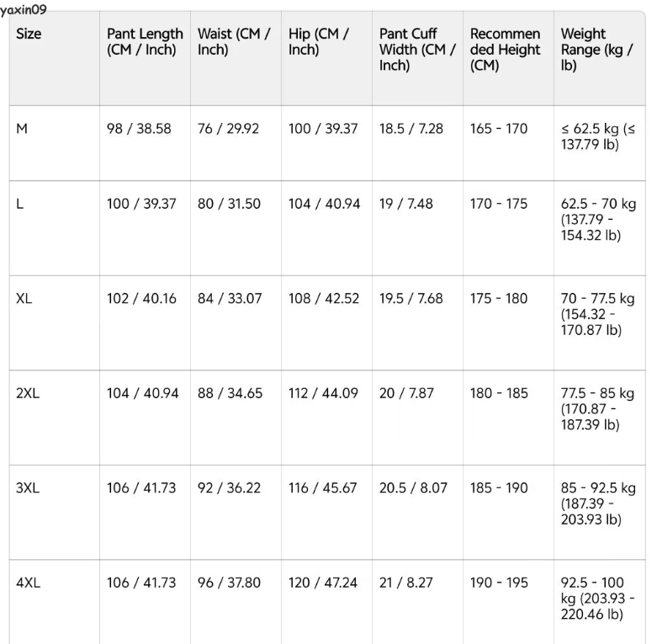Click the Size column header

29,34
